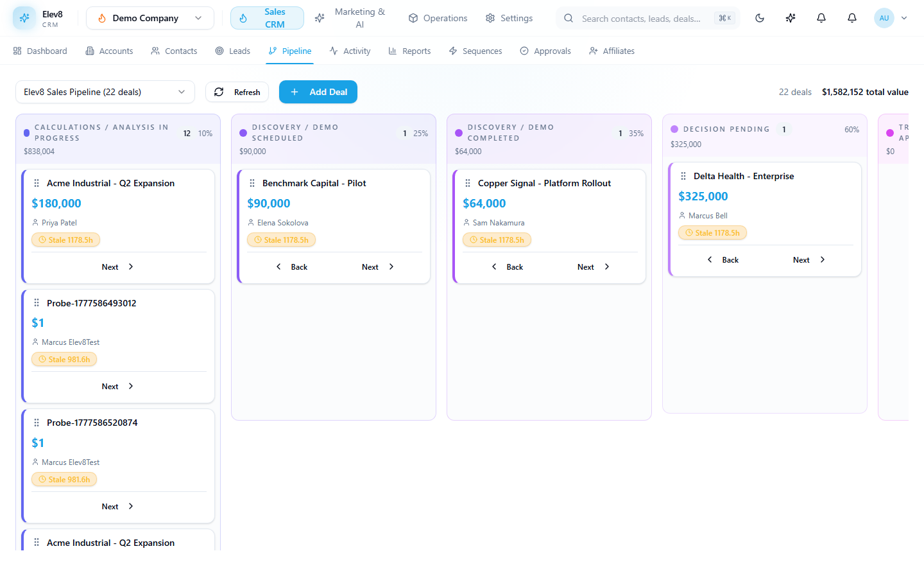Send Copper Signal deal back a stage

pyautogui.click(x=507, y=267)
